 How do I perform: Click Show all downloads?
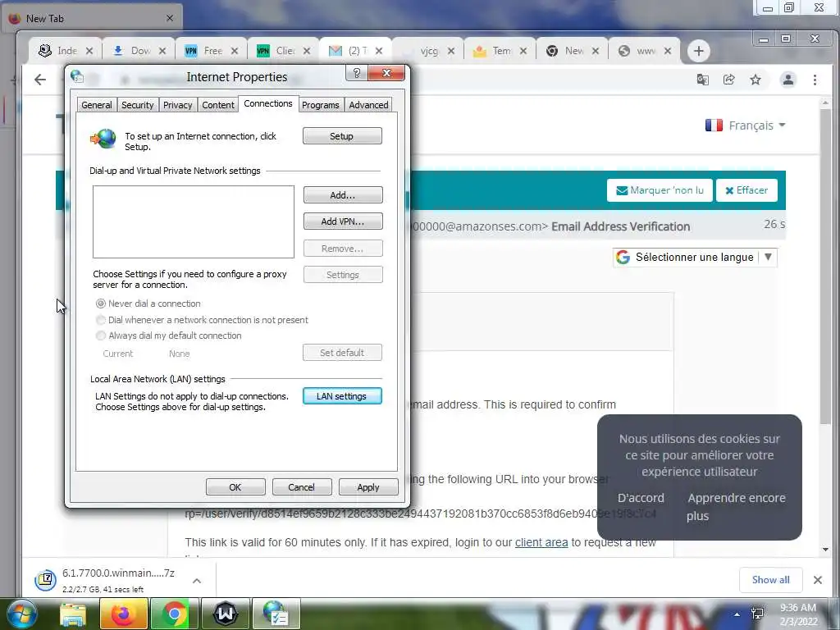(x=770, y=580)
